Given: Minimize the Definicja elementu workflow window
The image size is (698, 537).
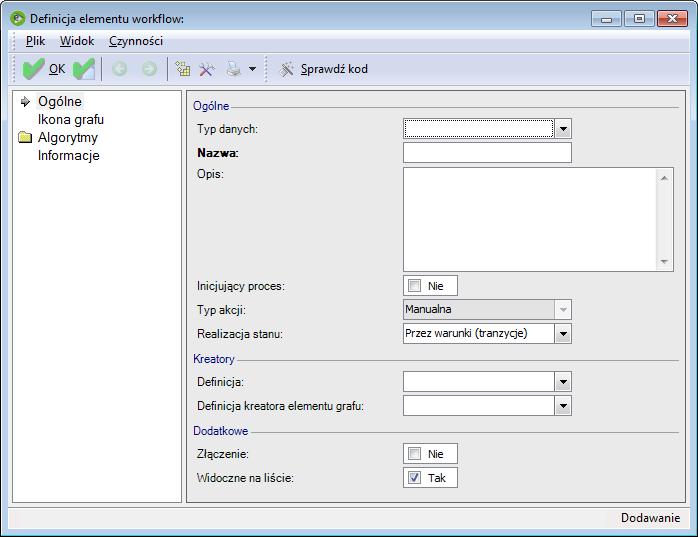Looking at the screenshot, I should [x=606, y=19].
